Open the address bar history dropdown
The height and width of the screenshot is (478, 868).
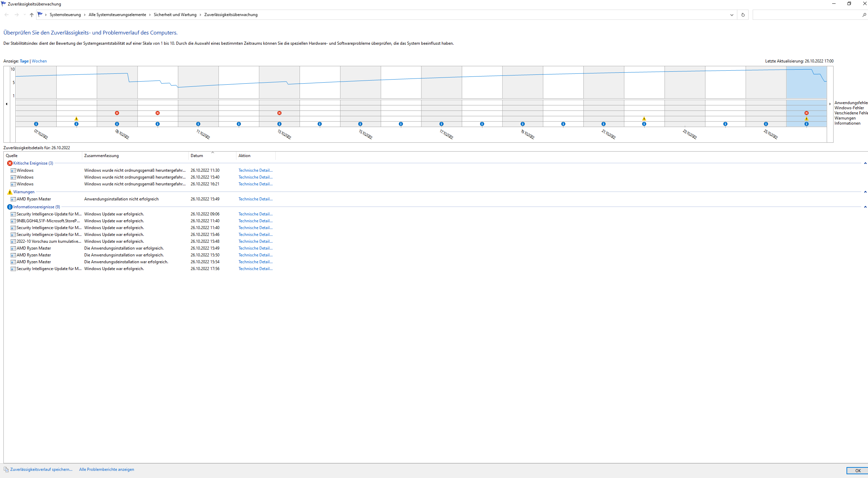(732, 15)
